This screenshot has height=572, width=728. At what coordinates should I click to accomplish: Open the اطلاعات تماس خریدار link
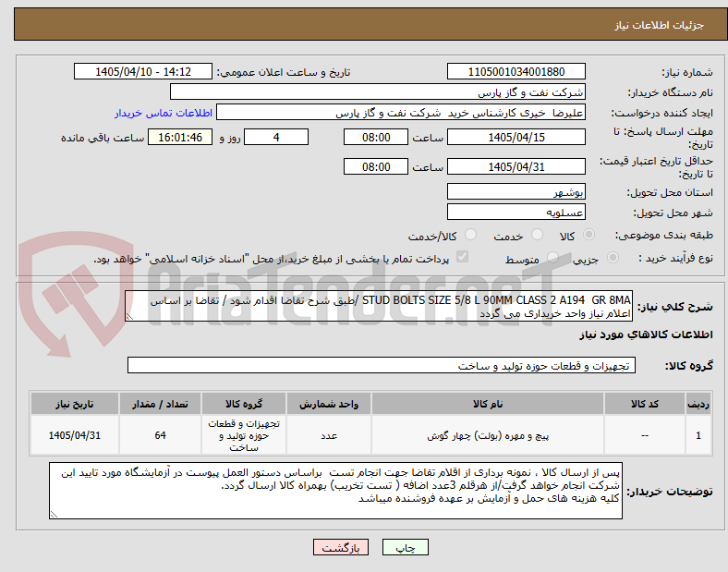tap(164, 113)
